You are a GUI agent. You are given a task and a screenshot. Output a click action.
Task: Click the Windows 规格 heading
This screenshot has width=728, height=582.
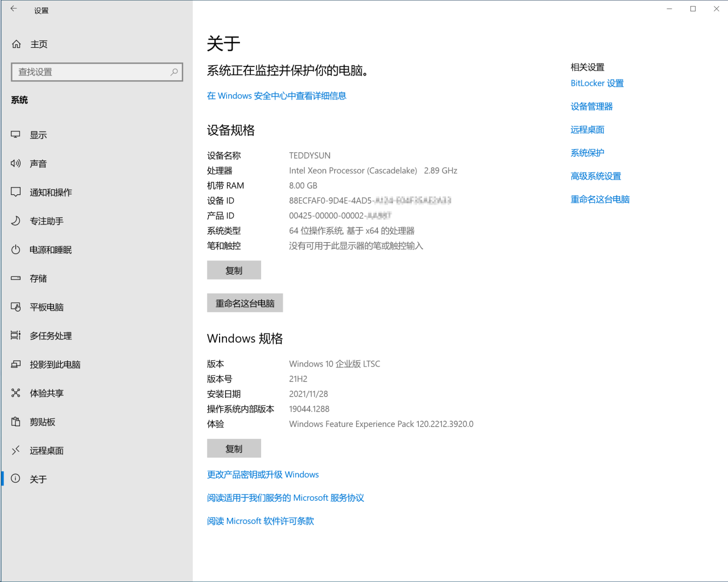[x=245, y=339]
